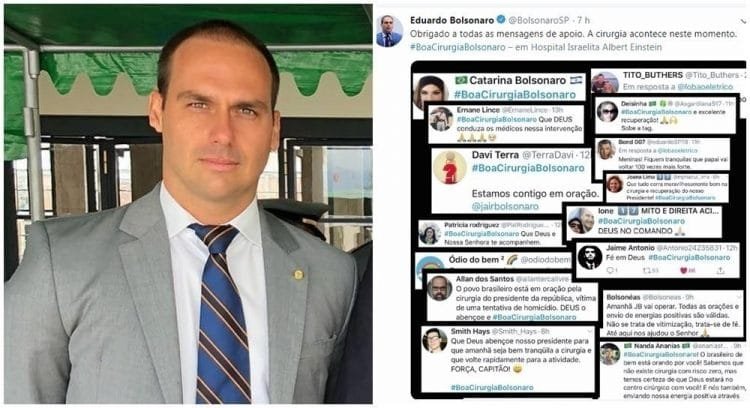Click Catarina Bolsonaro's avatar image
Viewport: 750px width, 408px height.
point(430,92)
